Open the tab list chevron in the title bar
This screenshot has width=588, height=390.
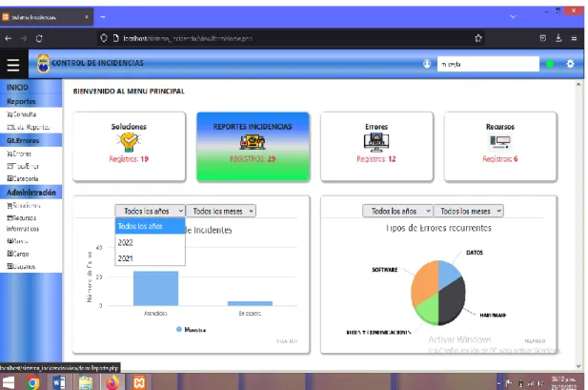tap(513, 17)
